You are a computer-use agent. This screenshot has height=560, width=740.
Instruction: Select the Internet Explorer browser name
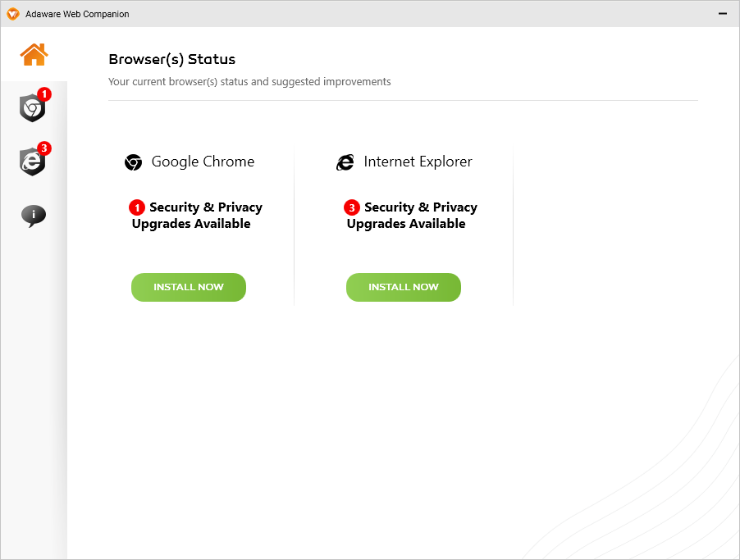pyautogui.click(x=418, y=162)
